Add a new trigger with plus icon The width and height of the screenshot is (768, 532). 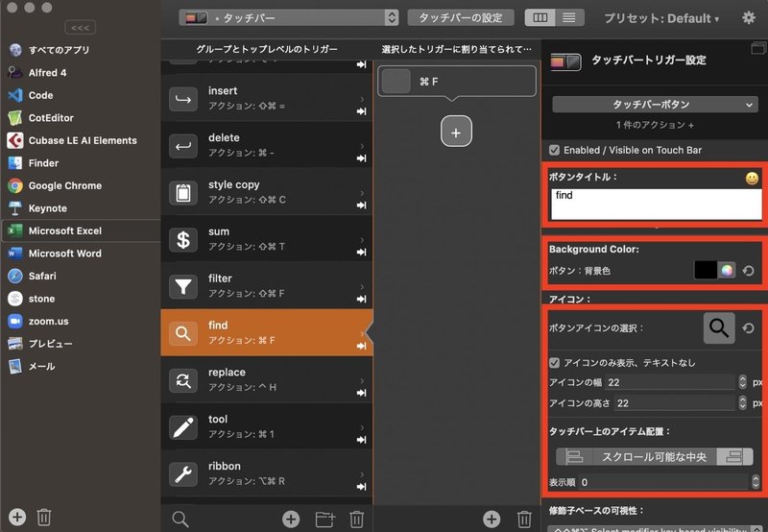[291, 519]
